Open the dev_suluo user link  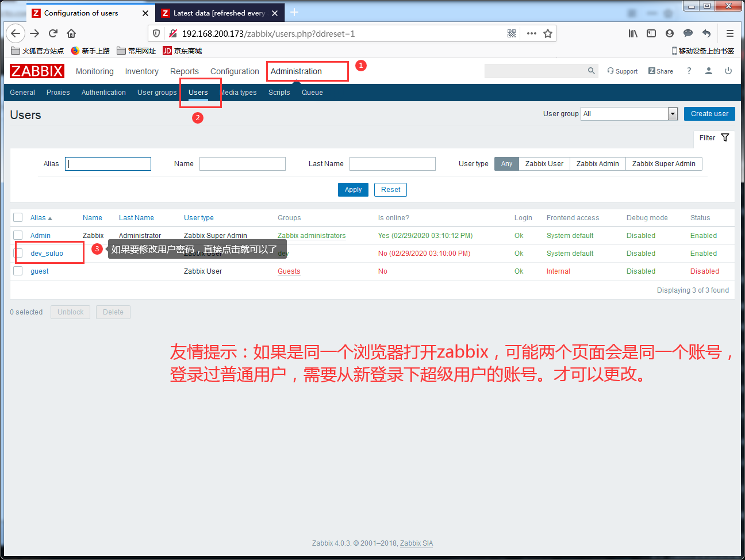coord(47,254)
